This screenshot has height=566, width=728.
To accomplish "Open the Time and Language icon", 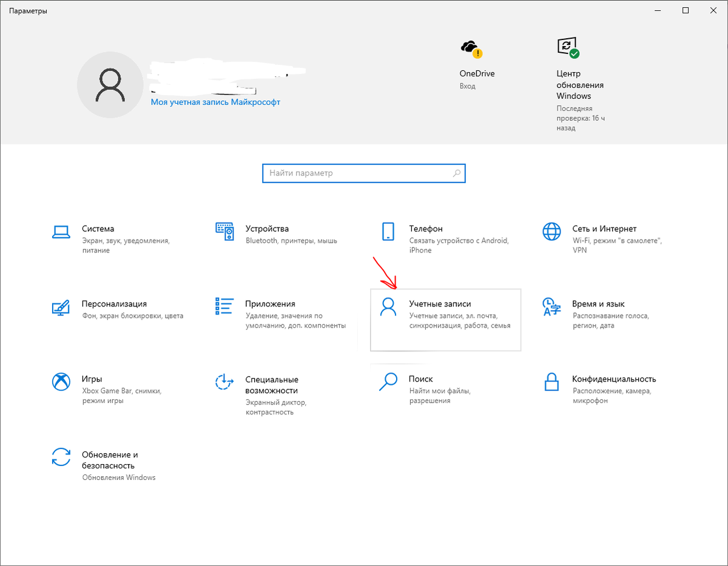I will click(551, 306).
